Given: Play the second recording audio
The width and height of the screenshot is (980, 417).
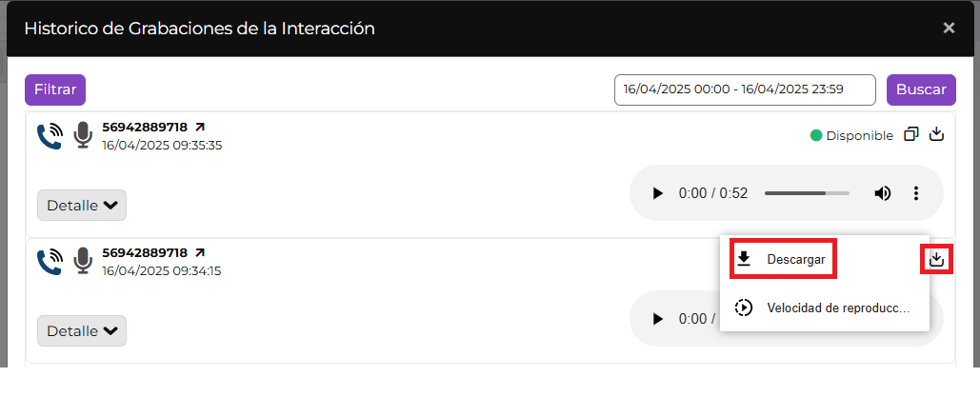Looking at the screenshot, I should click(657, 319).
